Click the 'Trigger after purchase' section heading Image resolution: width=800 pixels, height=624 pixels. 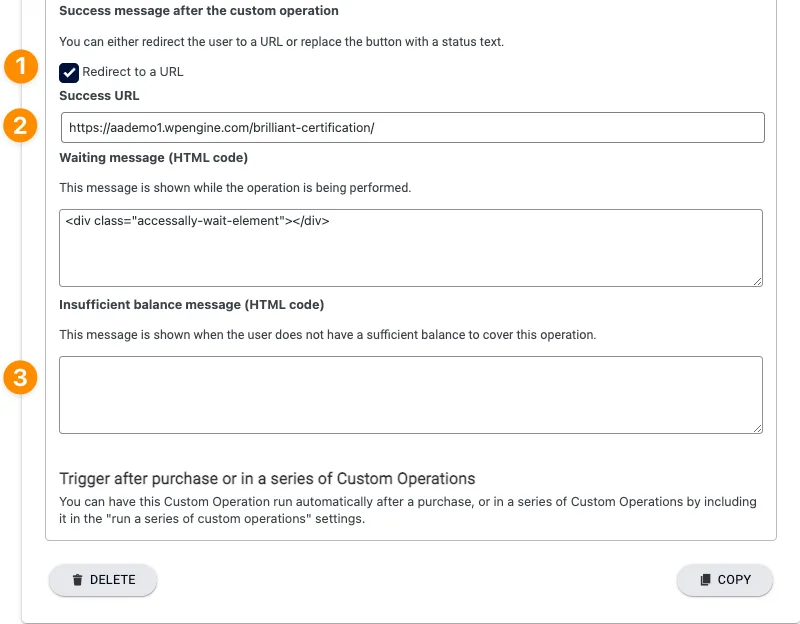(x=267, y=478)
